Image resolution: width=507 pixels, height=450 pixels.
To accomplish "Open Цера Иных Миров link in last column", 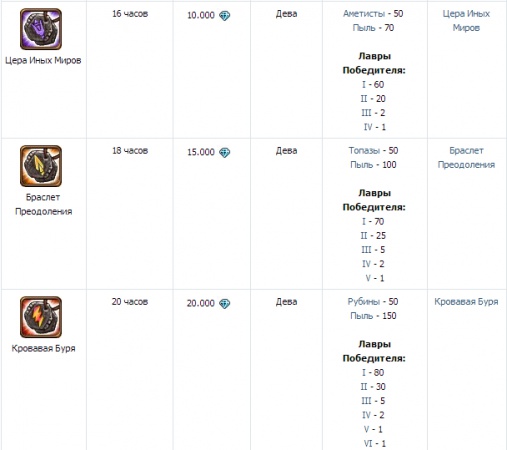I will (x=466, y=21).
